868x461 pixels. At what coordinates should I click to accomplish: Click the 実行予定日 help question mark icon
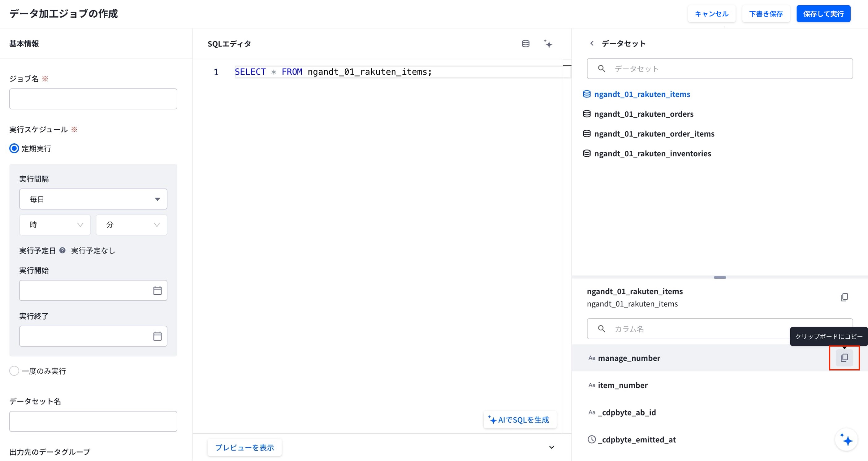(62, 250)
